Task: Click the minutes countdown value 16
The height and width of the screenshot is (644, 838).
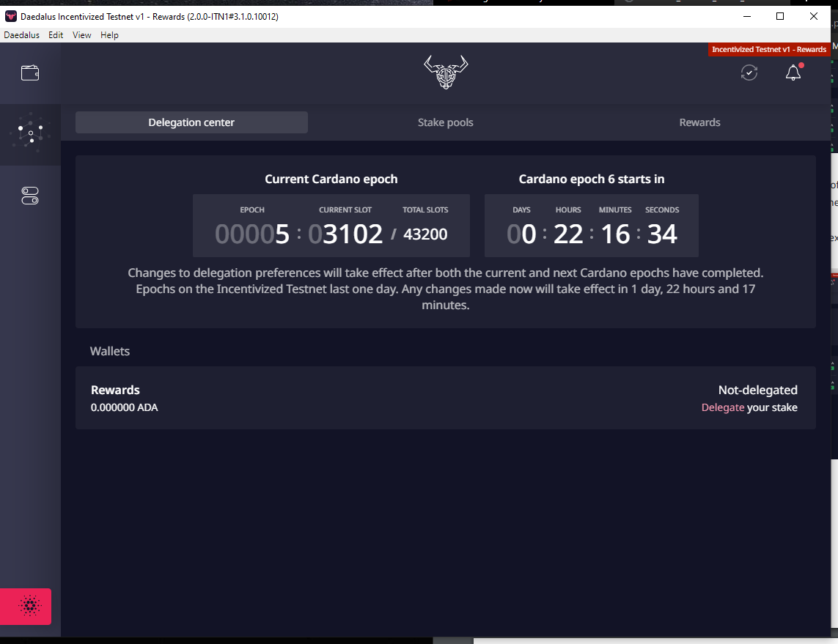Action: pos(615,234)
